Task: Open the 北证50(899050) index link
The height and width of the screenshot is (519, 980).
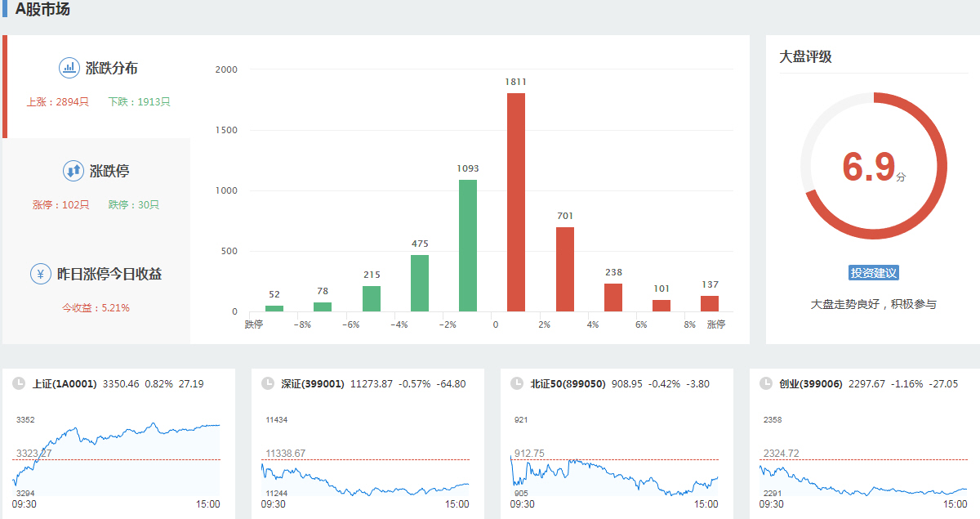Action: [568, 383]
